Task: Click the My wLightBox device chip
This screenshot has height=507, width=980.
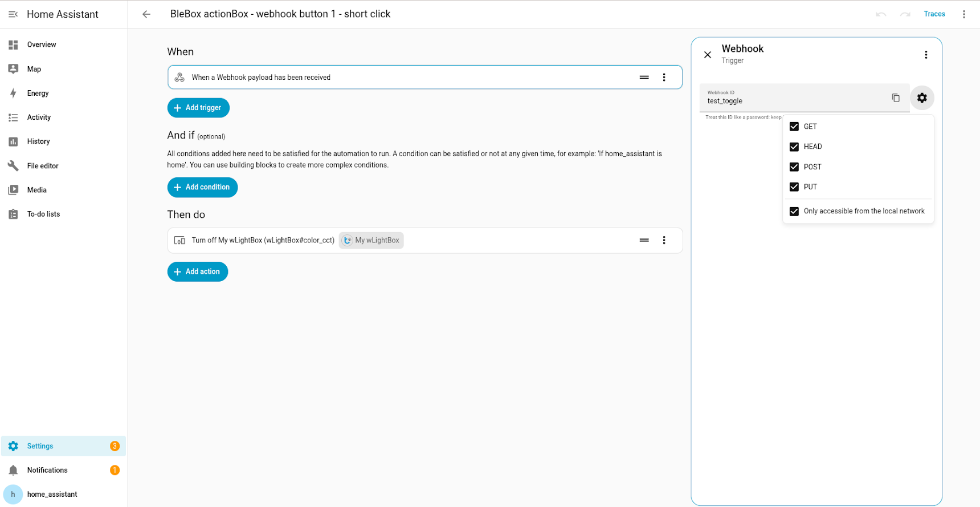Action: [371, 240]
